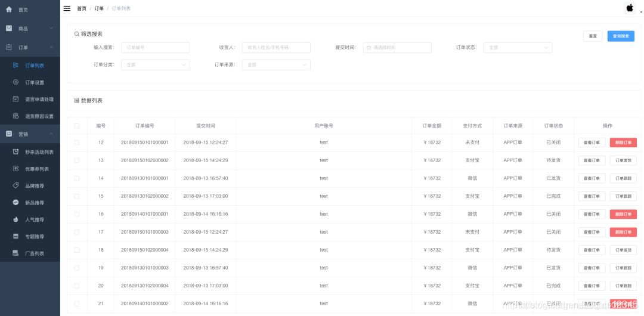Collapse the 营销 menu chevron
The width and height of the screenshot is (644, 316).
[x=51, y=134]
